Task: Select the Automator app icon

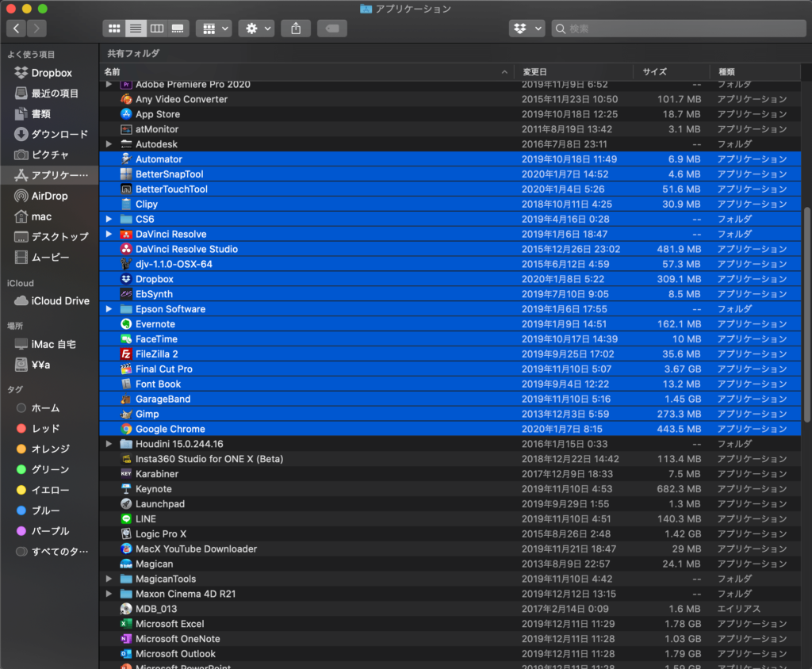Action: click(126, 159)
